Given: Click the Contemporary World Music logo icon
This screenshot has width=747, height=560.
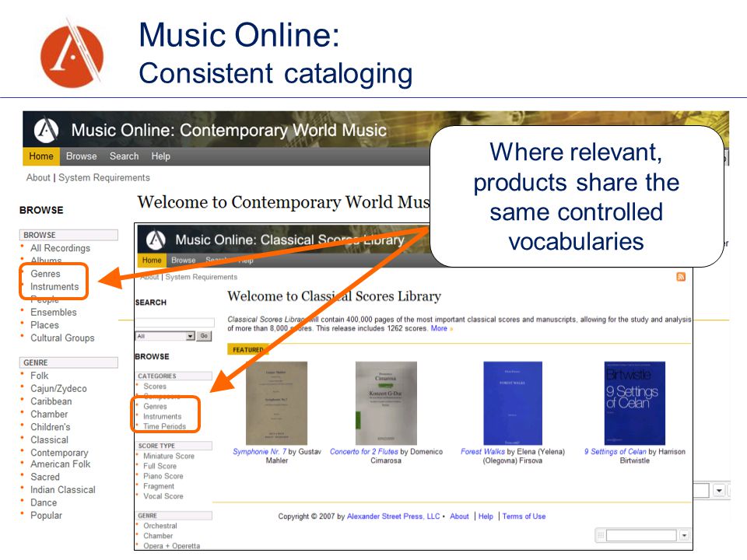Looking at the screenshot, I should click(x=46, y=130).
